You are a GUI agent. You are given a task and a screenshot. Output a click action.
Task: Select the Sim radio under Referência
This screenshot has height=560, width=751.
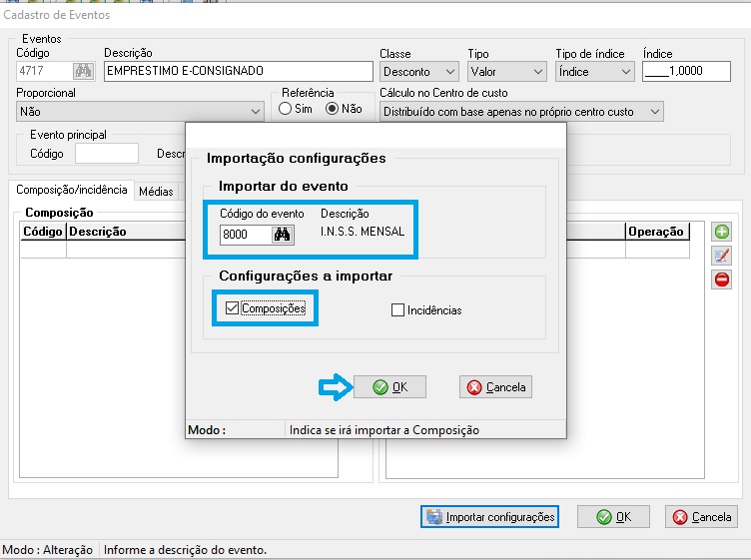click(285, 109)
